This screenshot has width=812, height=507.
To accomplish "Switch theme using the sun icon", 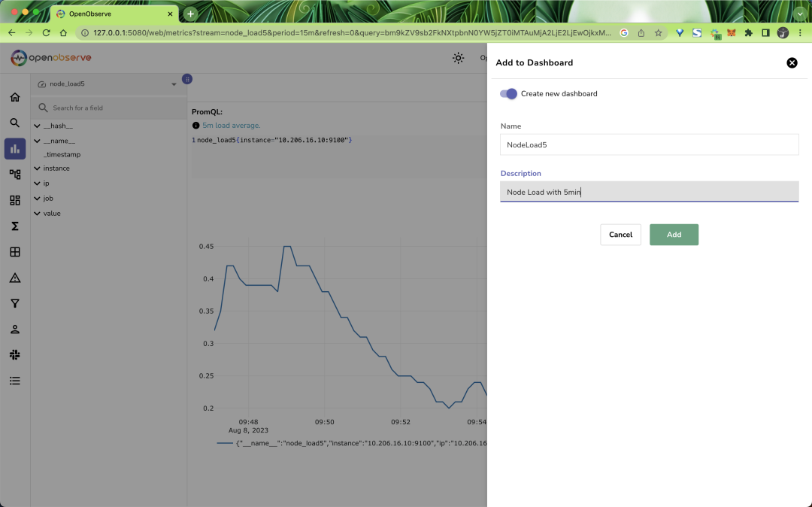I will pyautogui.click(x=458, y=58).
